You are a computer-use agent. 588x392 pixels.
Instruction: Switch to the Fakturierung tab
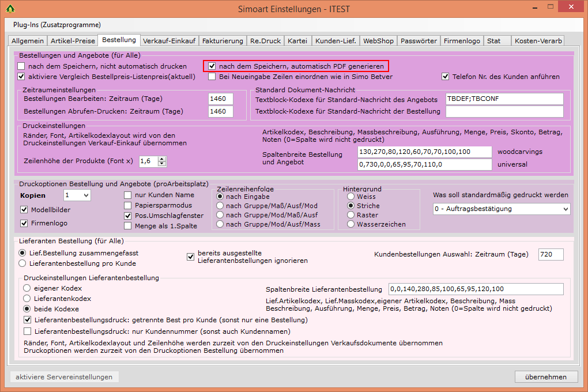click(223, 41)
